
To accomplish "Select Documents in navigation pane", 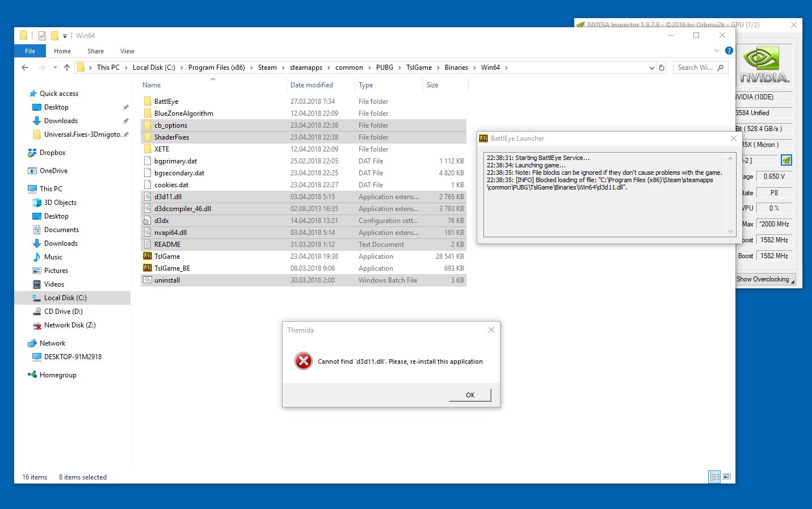I will click(61, 230).
